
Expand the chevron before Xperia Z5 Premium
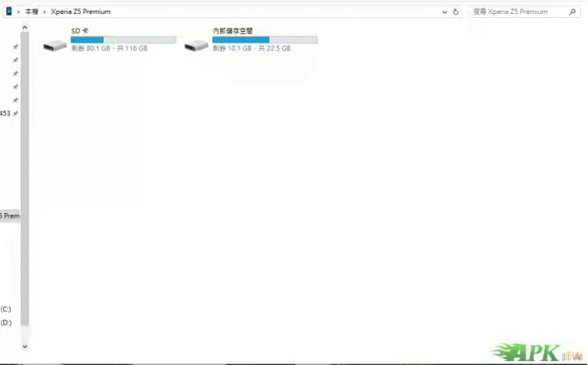pos(44,12)
